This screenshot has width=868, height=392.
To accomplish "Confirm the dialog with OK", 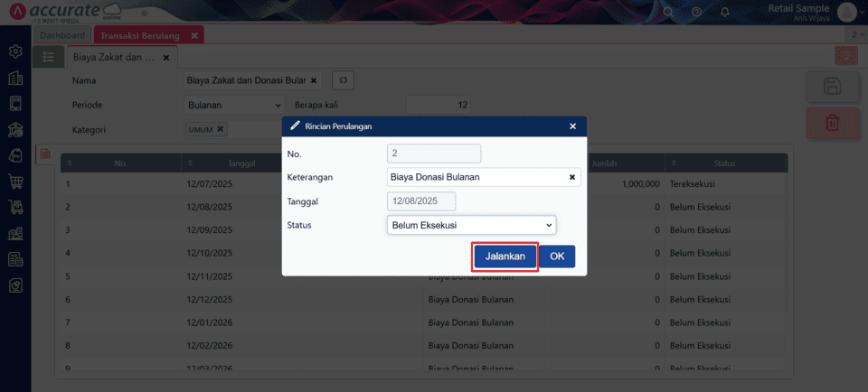I will (557, 257).
